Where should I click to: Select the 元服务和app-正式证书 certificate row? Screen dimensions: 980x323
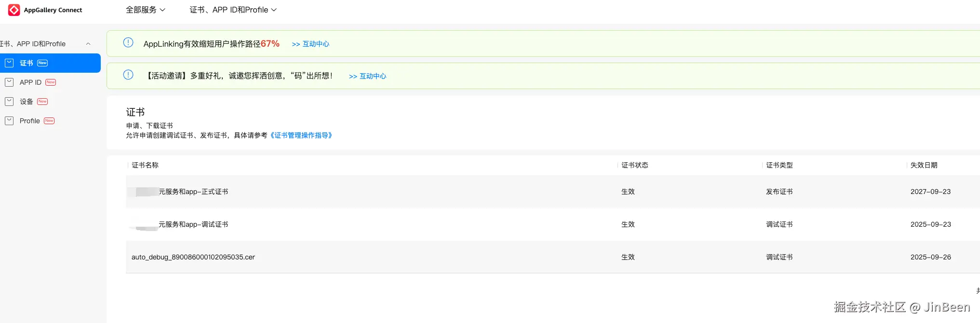point(193,192)
